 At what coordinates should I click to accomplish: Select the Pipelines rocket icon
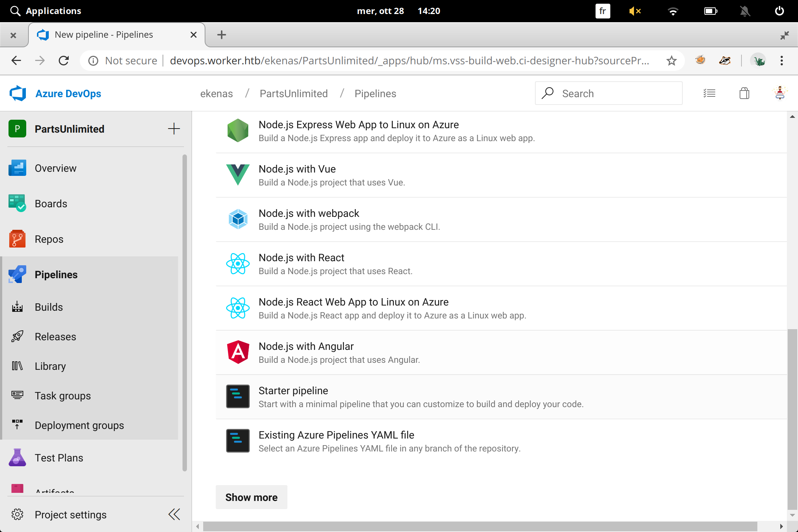tap(17, 274)
